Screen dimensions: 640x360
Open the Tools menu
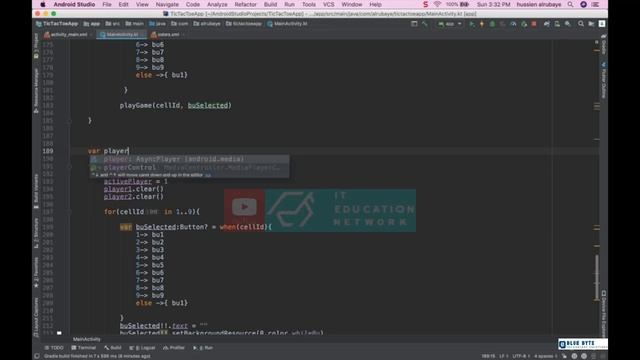tap(309, 4)
